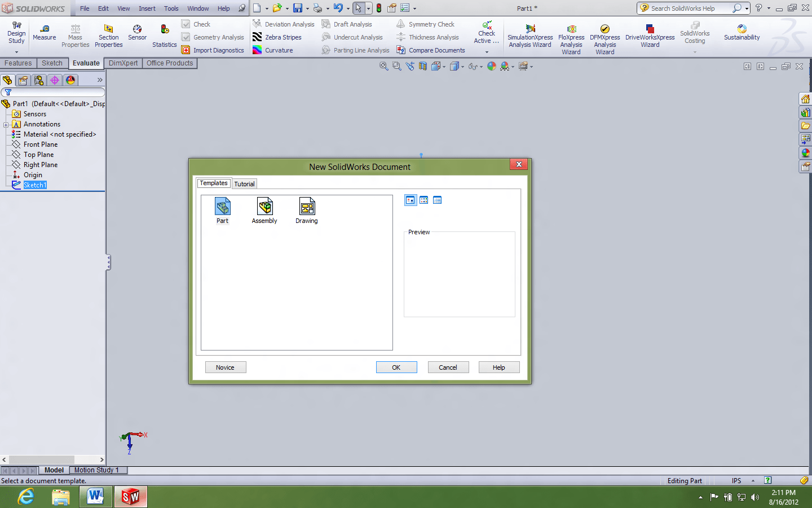
Task: Select the Part template icon
Action: point(223,207)
